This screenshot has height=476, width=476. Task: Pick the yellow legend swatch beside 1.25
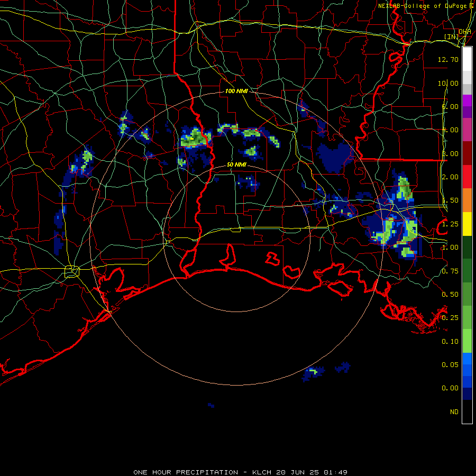click(467, 224)
